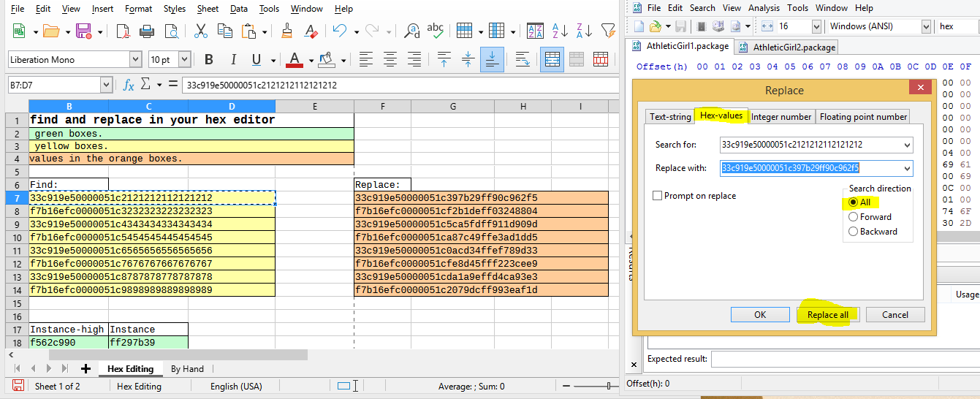Click Align Bottom active icon
The height and width of the screenshot is (399, 980).
coord(492,60)
